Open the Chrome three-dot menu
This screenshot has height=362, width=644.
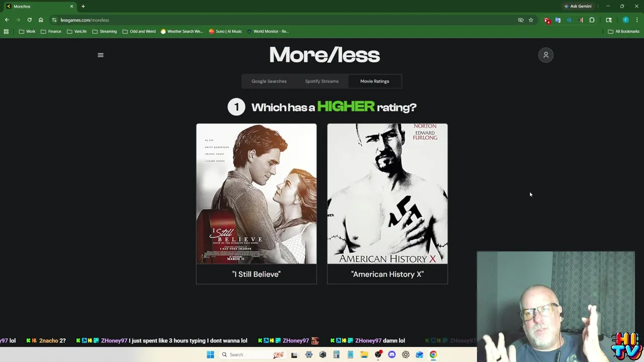(637, 20)
